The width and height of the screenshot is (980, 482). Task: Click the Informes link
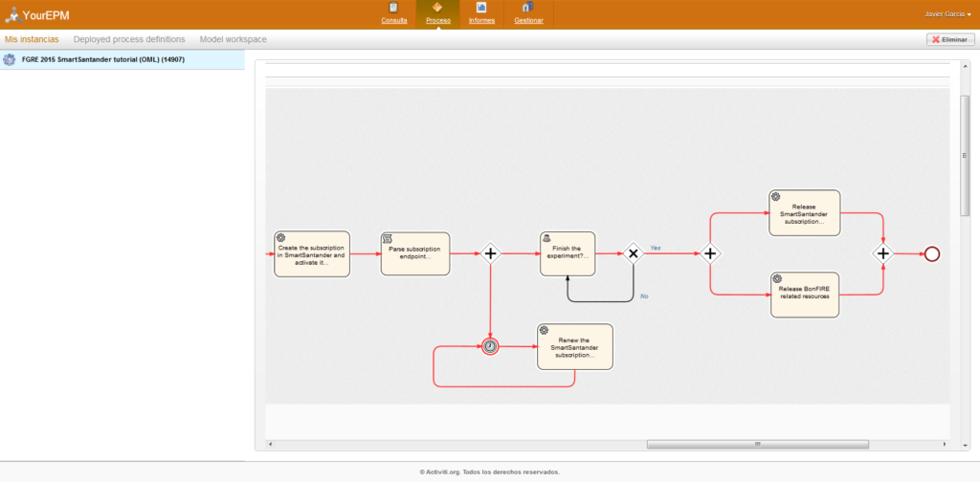coord(482,21)
